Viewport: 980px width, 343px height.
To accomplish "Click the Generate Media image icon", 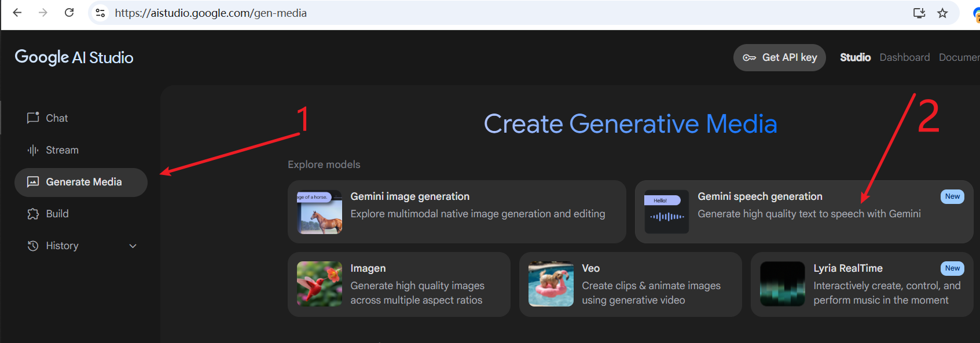I will click(x=33, y=182).
